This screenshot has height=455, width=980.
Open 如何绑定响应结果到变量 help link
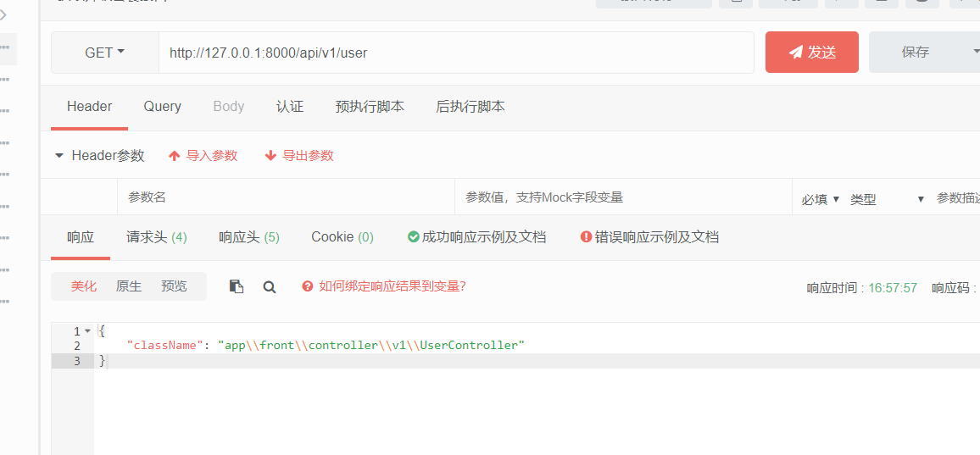coord(384,287)
